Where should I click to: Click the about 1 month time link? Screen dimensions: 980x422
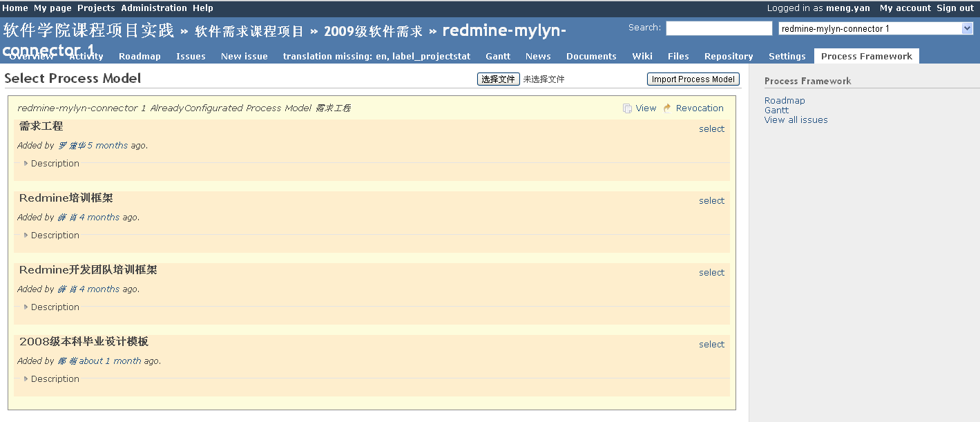(x=110, y=361)
